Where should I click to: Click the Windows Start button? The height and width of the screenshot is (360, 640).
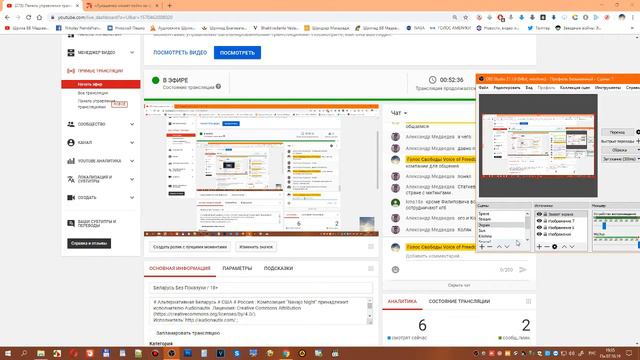pyautogui.click(x=7, y=353)
